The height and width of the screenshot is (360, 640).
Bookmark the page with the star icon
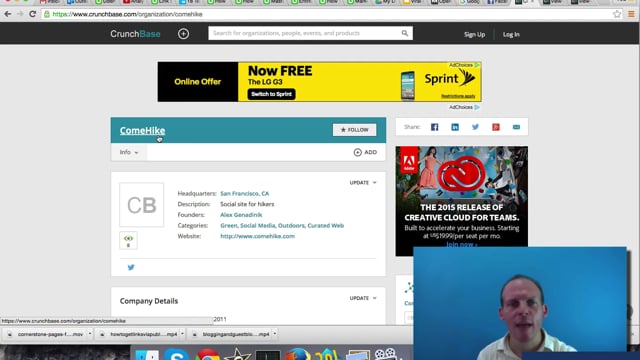pyautogui.click(x=617, y=14)
